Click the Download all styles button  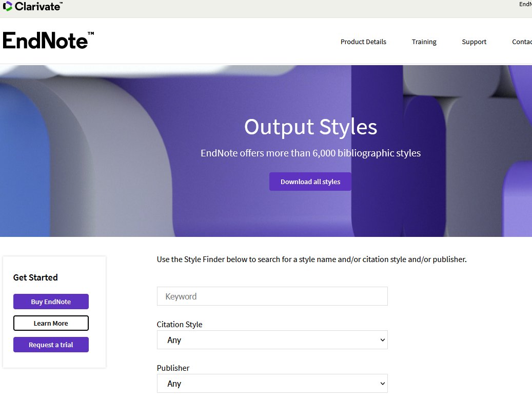coord(310,182)
